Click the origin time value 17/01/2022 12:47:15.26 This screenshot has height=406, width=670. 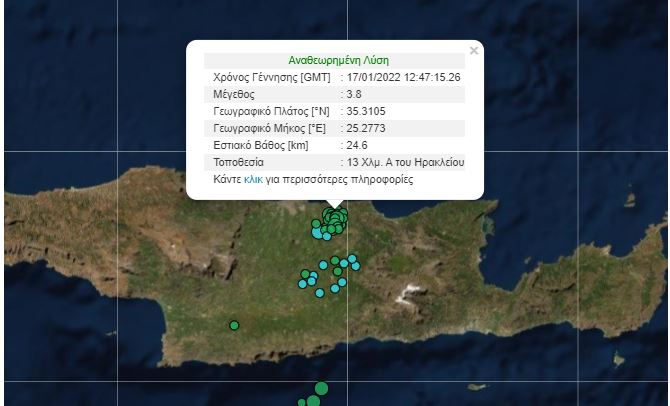pyautogui.click(x=403, y=77)
